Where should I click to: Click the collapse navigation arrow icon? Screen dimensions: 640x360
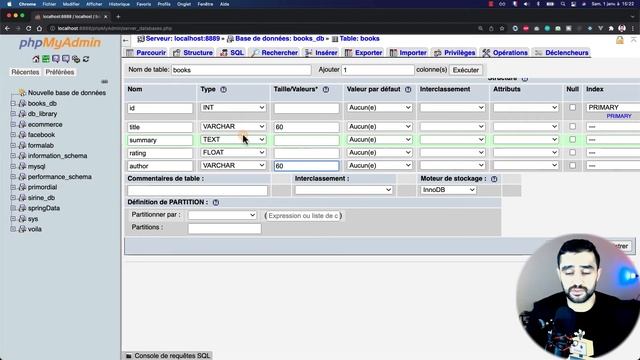point(126,40)
